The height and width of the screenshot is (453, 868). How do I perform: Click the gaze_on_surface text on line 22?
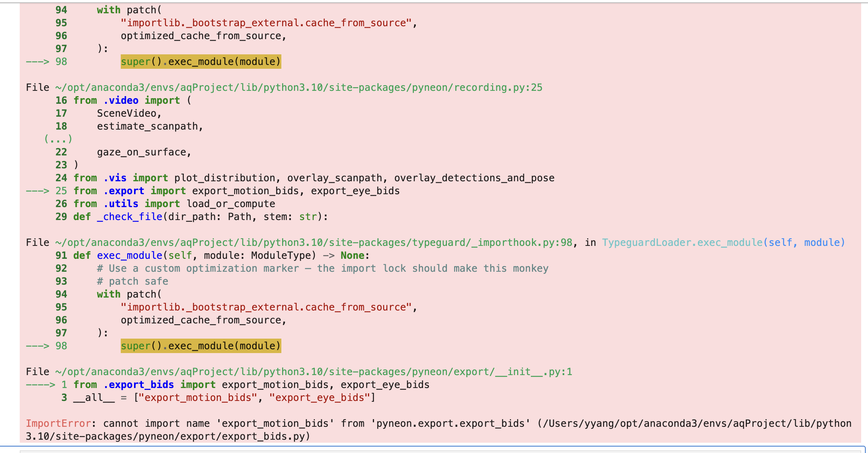[142, 152]
